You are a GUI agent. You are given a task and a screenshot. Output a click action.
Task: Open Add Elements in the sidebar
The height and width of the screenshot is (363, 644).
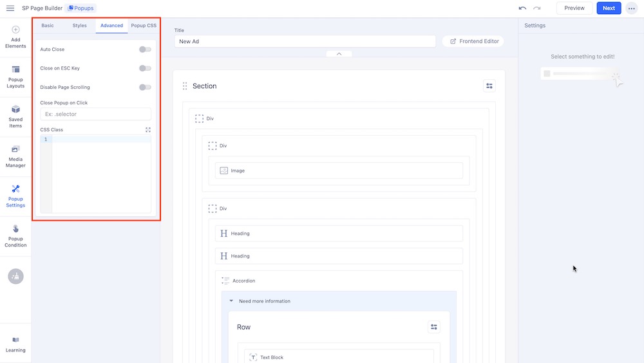point(15,37)
